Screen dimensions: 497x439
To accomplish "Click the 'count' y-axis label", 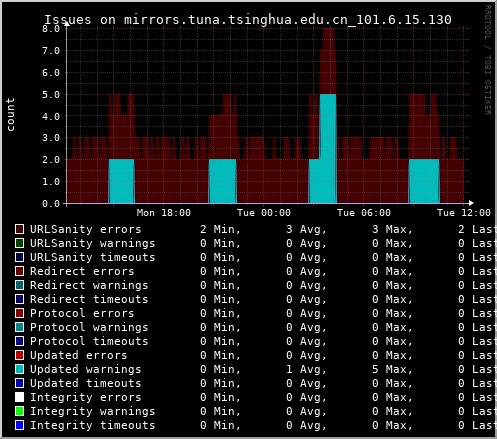I will (x=10, y=114).
